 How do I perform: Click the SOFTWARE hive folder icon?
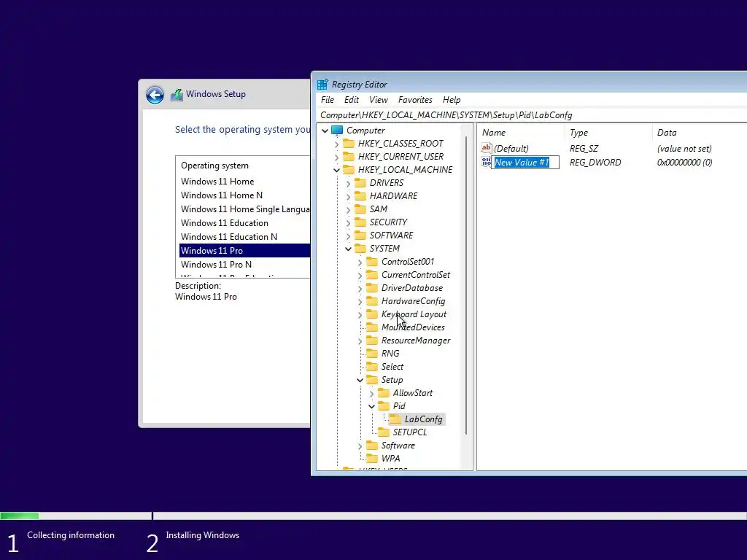[x=360, y=236]
